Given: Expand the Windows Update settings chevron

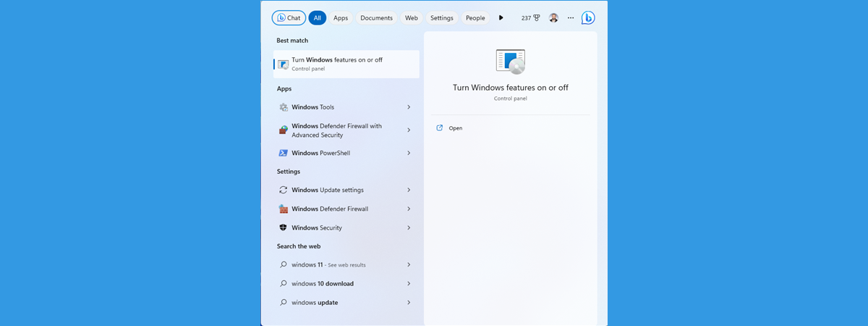Looking at the screenshot, I should click(409, 190).
